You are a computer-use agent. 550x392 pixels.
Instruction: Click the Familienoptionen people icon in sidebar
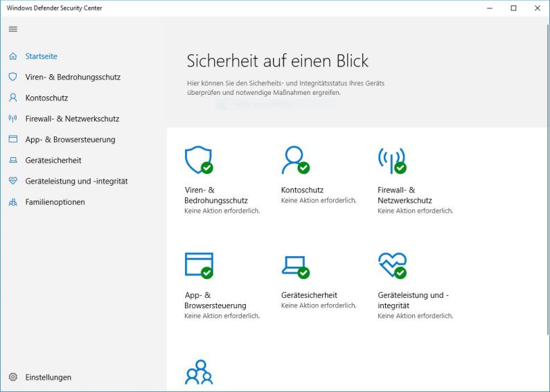click(x=13, y=202)
